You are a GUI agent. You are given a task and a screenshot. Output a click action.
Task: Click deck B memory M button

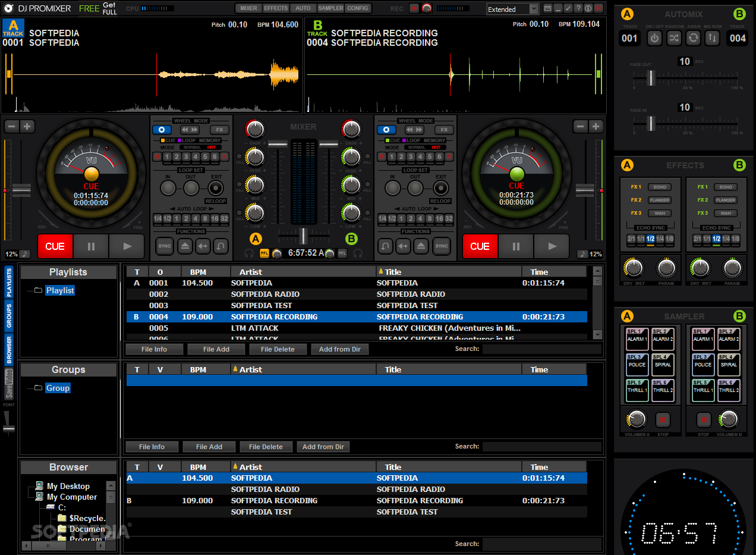pos(382,157)
